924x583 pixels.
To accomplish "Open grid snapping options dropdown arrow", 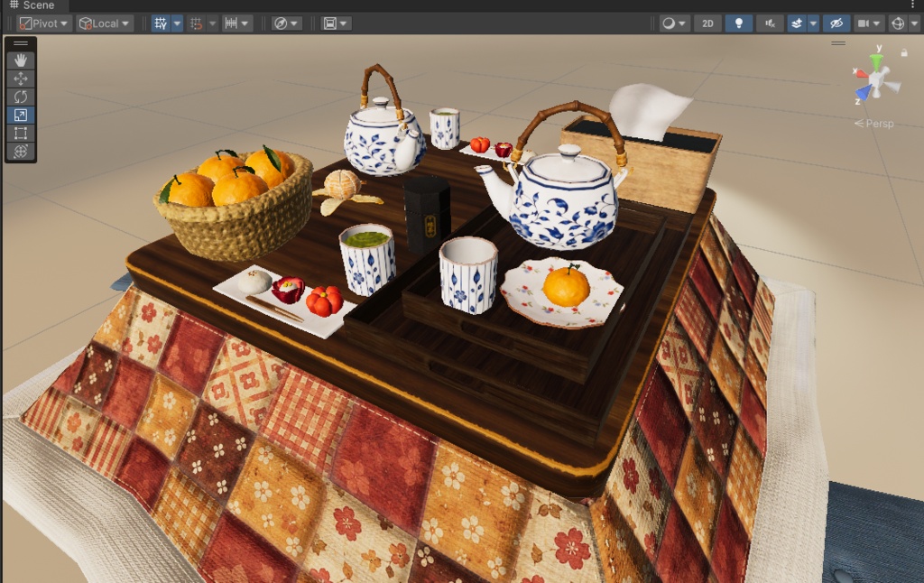I will 213,23.
